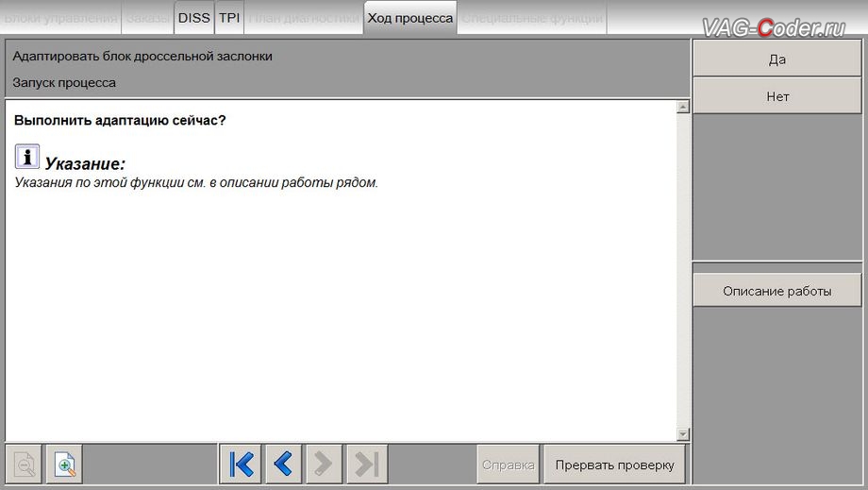Click text 'Выполнить адаптацию сейчас?'
This screenshot has height=490, width=868.
[x=120, y=120]
